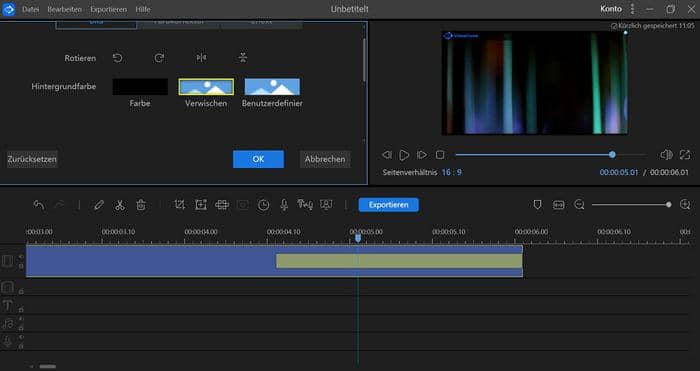
Task: Play the video preview
Action: (404, 155)
